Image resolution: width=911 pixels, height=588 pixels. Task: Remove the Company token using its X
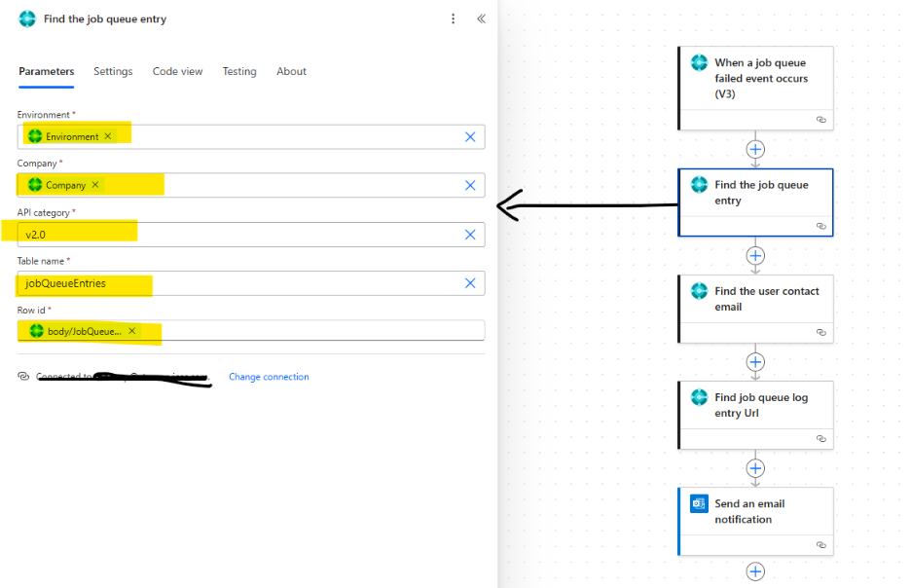pos(95,185)
